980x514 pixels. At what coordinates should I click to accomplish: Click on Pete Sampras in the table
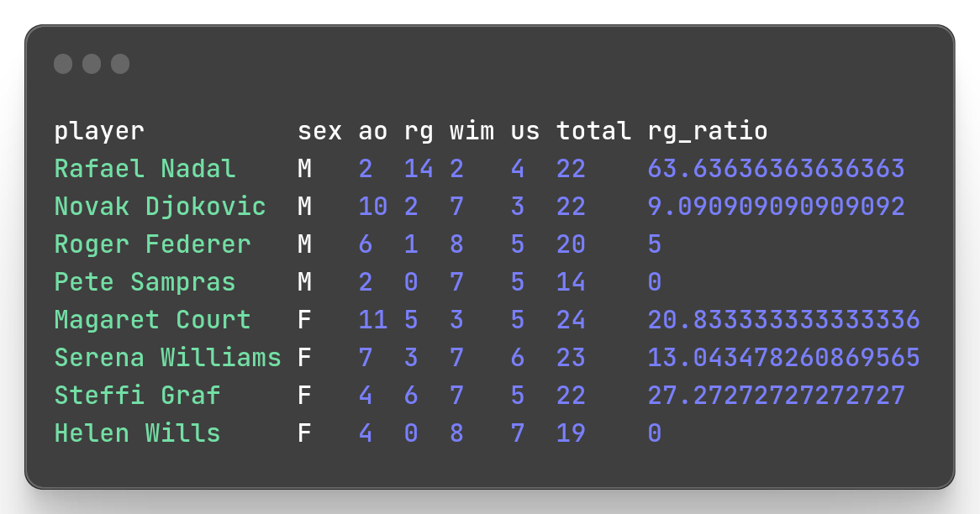click(x=145, y=282)
